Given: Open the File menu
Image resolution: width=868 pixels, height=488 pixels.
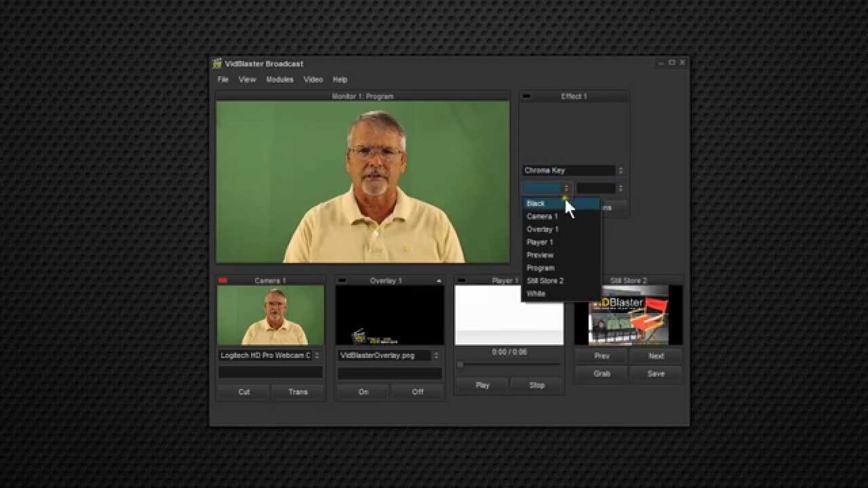Looking at the screenshot, I should point(223,79).
